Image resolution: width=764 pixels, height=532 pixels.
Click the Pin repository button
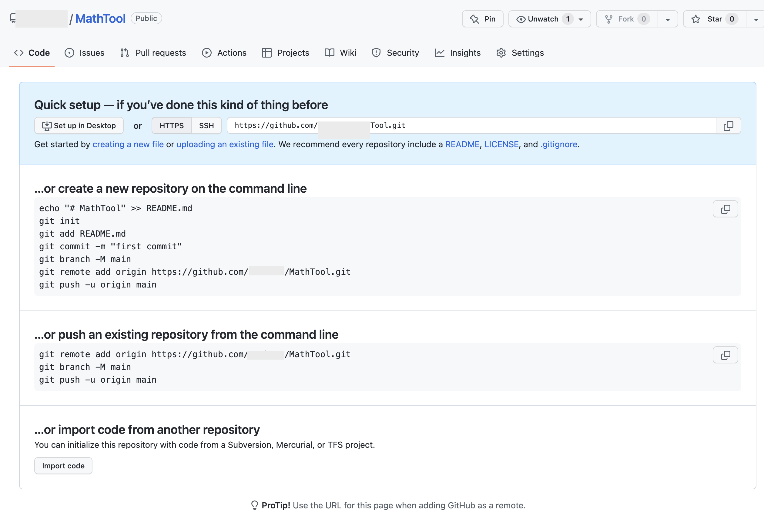tap(482, 19)
